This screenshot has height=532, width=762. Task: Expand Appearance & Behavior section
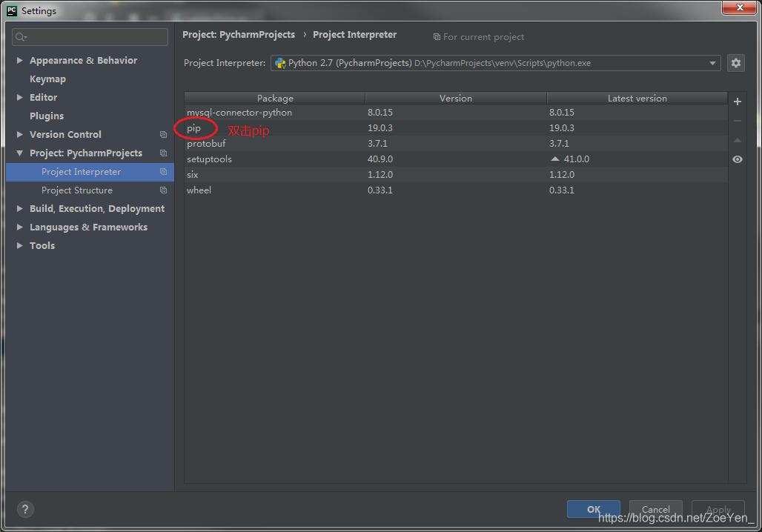click(x=19, y=60)
